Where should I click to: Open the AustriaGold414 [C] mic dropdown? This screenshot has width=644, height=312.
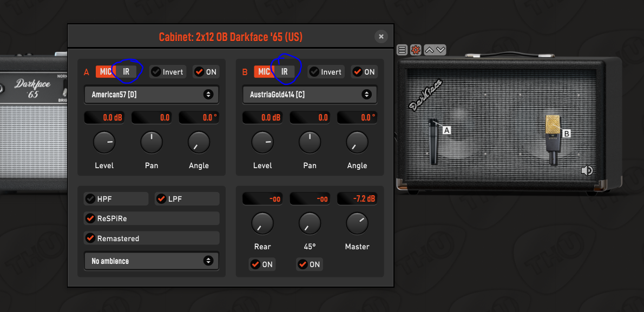(310, 95)
